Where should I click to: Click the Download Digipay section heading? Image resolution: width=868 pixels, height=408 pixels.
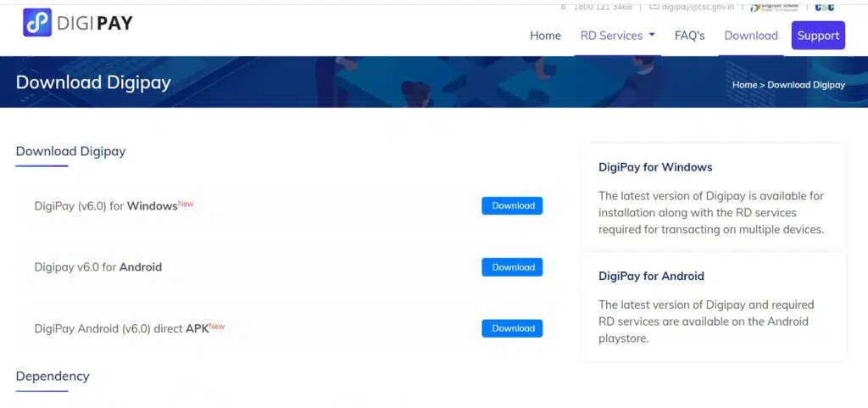71,151
